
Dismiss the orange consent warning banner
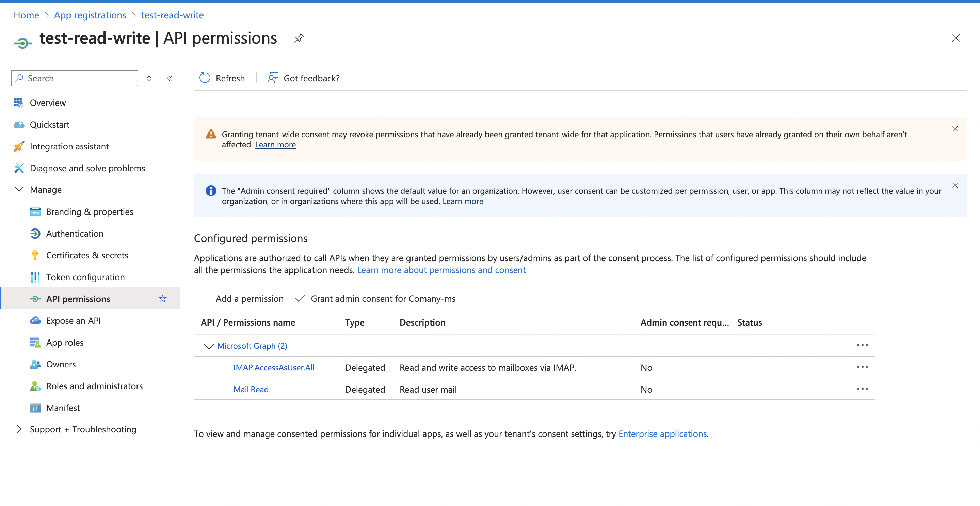[x=955, y=129]
